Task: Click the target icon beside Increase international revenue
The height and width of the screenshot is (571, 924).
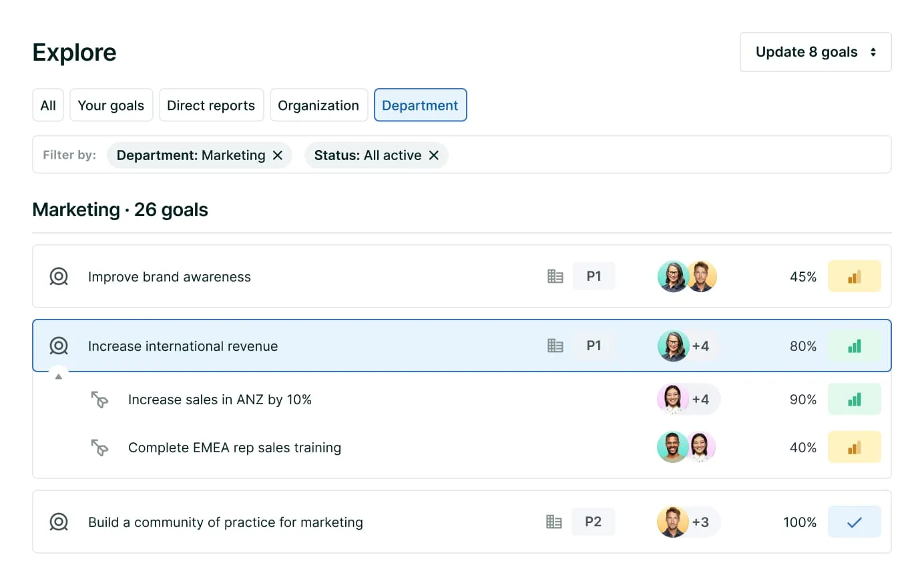Action: (x=59, y=346)
